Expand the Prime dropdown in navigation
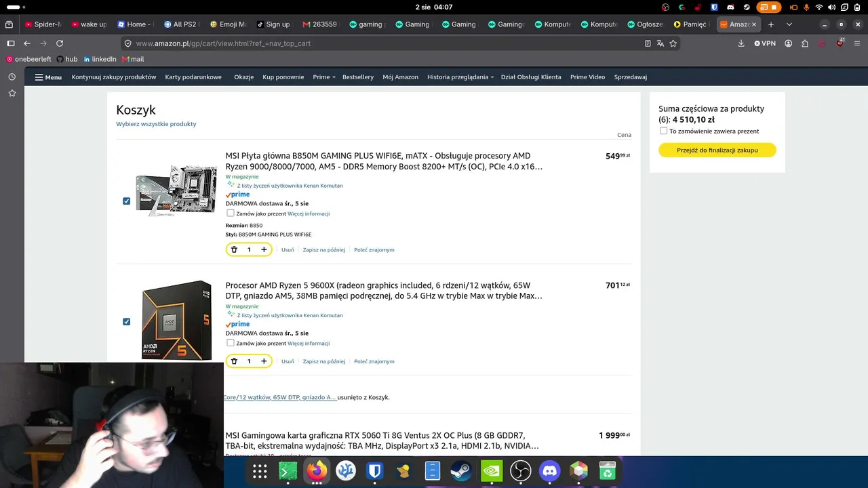The height and width of the screenshot is (488, 868). pyautogui.click(x=324, y=77)
